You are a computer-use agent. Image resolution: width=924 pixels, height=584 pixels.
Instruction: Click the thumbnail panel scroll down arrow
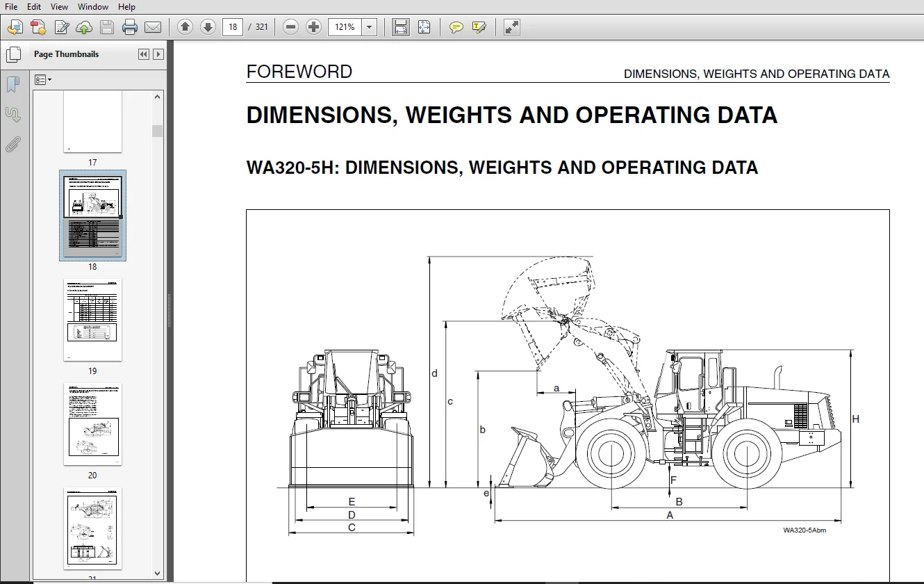point(158,574)
